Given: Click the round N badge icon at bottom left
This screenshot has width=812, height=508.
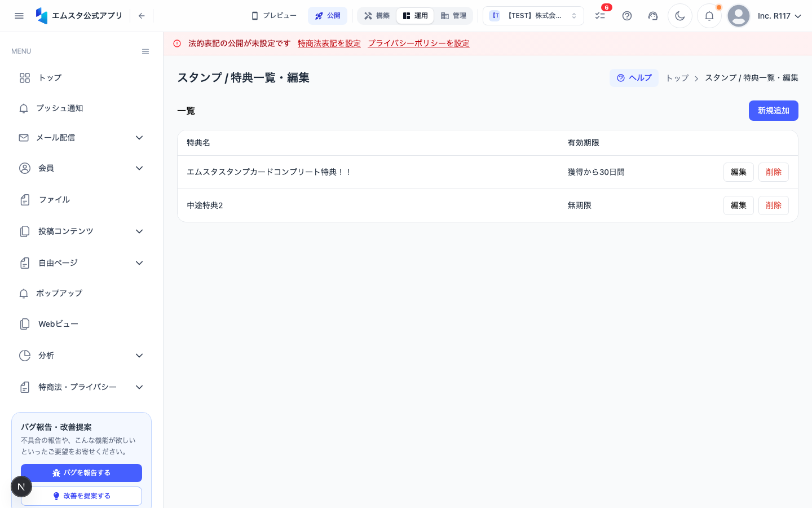Looking at the screenshot, I should click(21, 487).
